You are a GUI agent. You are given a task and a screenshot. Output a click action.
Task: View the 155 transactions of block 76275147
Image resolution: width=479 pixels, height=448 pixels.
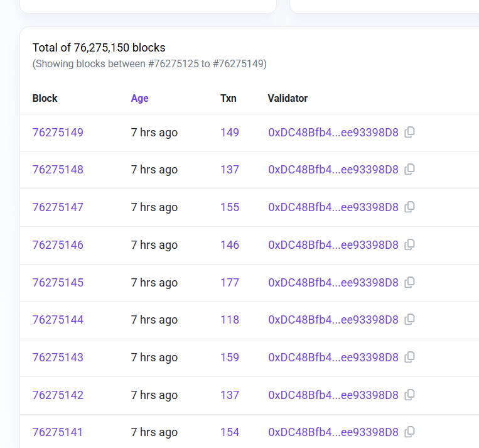coord(229,207)
